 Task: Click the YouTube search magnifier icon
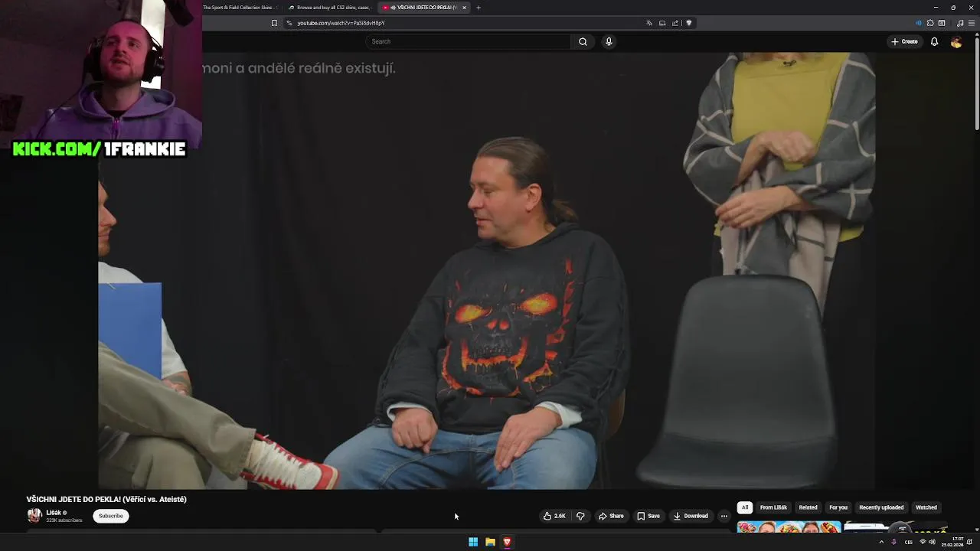583,41
